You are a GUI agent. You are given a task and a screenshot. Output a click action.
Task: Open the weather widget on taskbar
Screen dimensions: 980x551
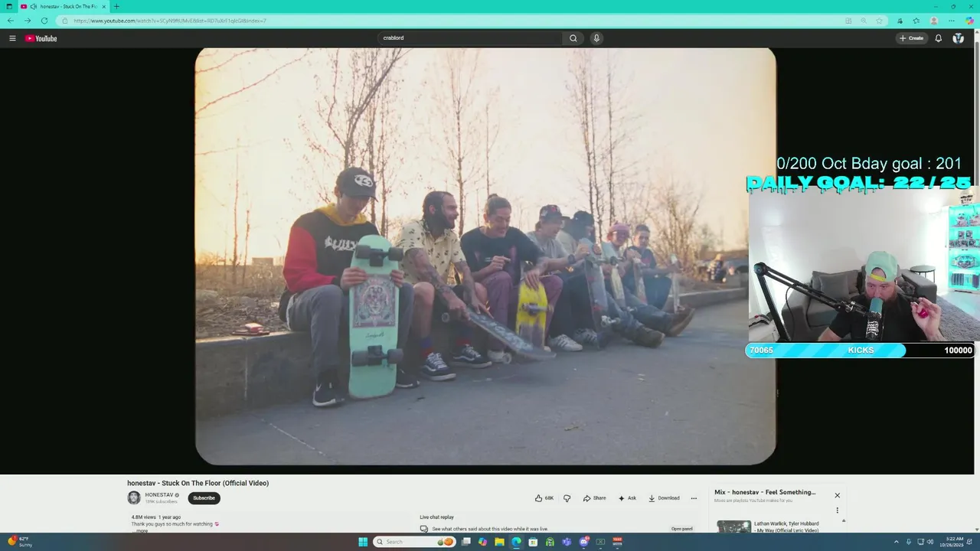pos(20,542)
